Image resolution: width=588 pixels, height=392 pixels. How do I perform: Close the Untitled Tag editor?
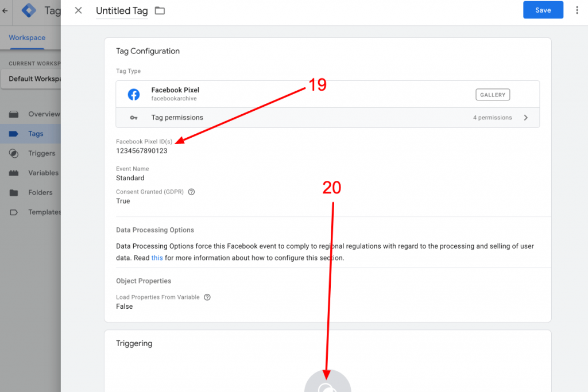tap(78, 10)
